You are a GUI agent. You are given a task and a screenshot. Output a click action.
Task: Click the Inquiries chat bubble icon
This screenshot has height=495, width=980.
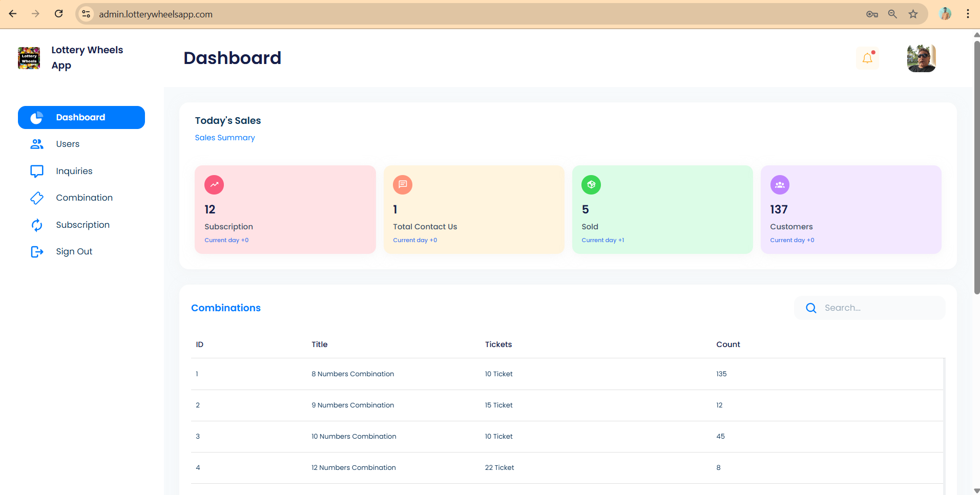[37, 171]
